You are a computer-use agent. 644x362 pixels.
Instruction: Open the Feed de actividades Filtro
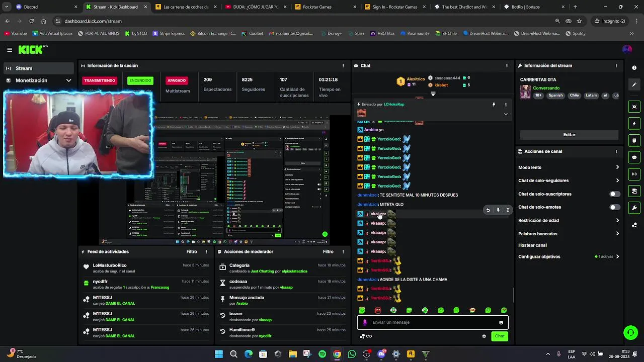(192, 252)
